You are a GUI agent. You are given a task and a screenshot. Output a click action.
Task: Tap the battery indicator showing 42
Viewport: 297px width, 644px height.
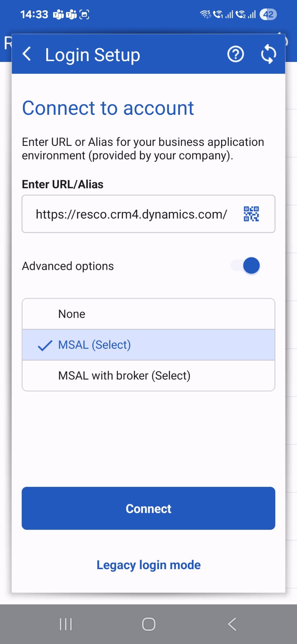coord(268,14)
